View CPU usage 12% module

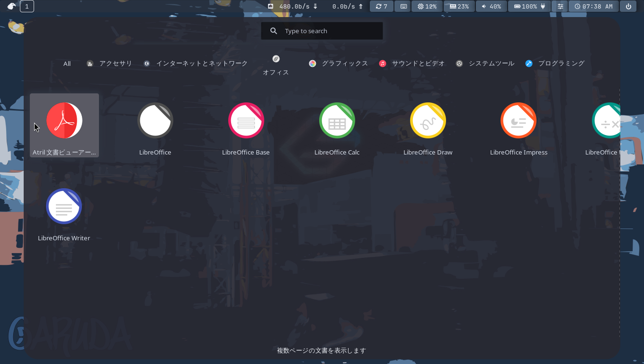[x=427, y=6]
